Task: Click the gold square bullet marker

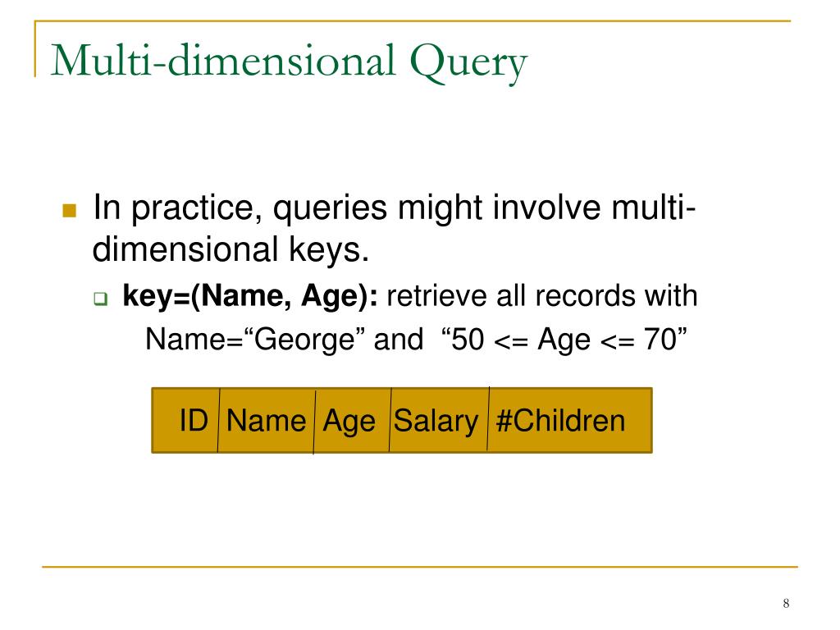Action: click(70, 210)
